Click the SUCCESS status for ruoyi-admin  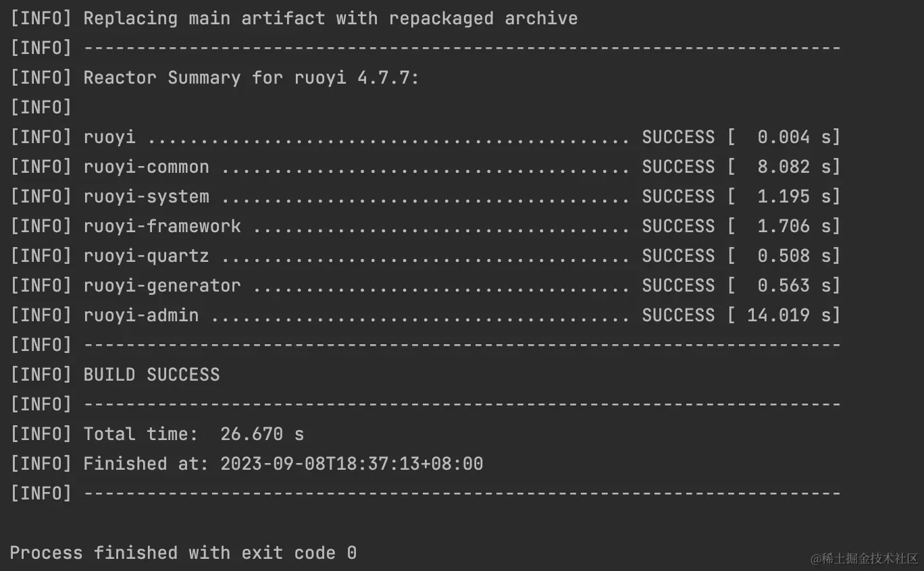click(678, 315)
